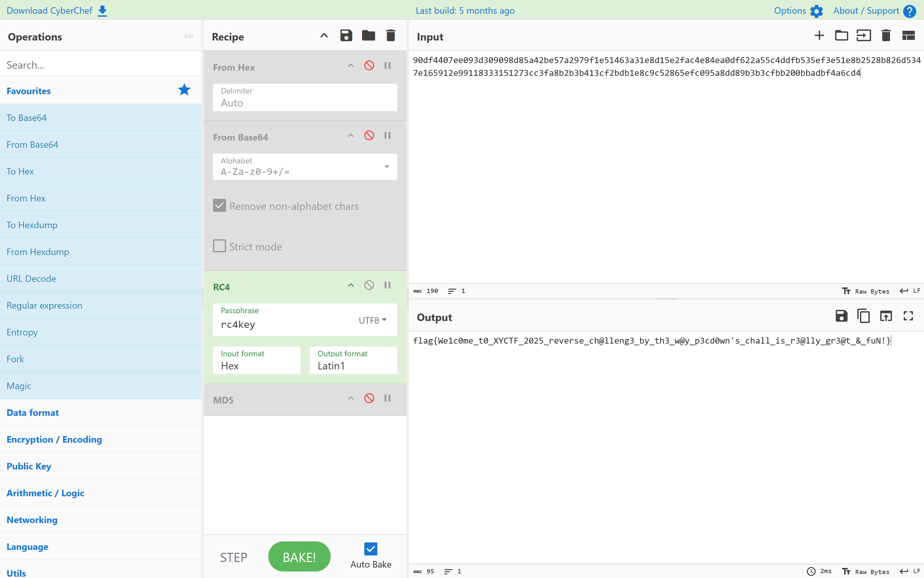Toggle Remove non-alphabet chars checkbox
The height and width of the screenshot is (578, 924).
(220, 206)
